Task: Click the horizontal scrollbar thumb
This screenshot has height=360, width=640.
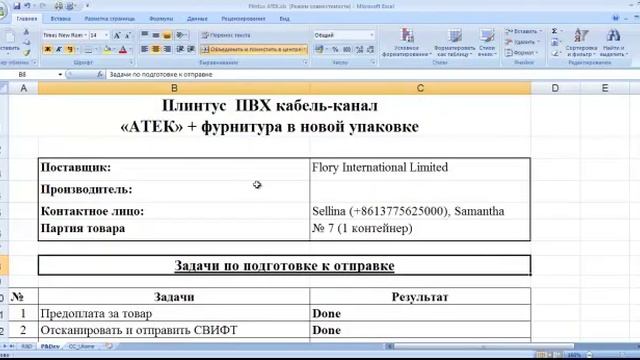Action: tap(484, 347)
